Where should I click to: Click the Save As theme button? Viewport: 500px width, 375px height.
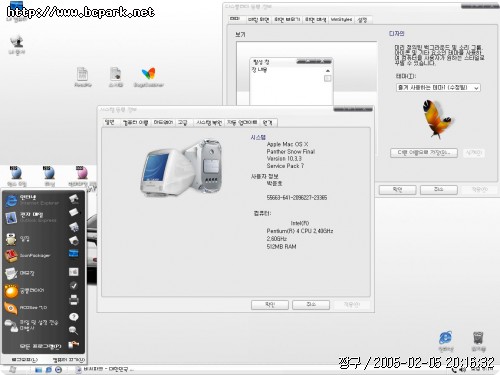[424, 153]
